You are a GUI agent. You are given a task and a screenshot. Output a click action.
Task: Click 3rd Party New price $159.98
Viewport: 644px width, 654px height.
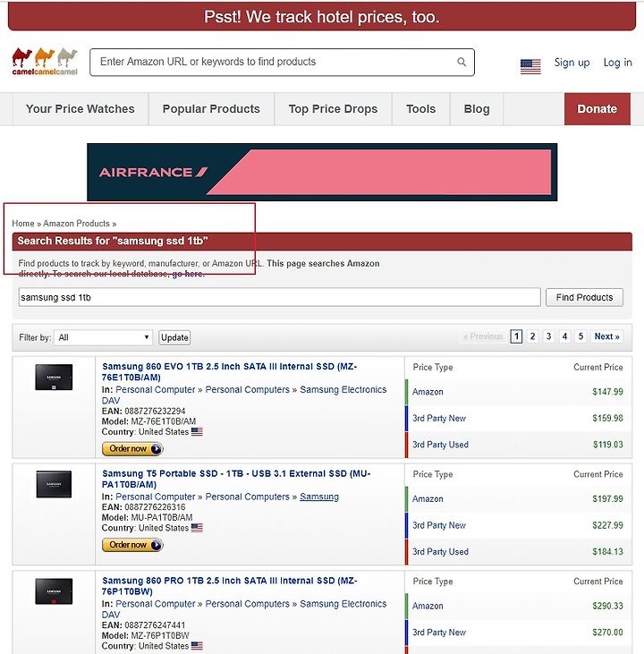[607, 418]
